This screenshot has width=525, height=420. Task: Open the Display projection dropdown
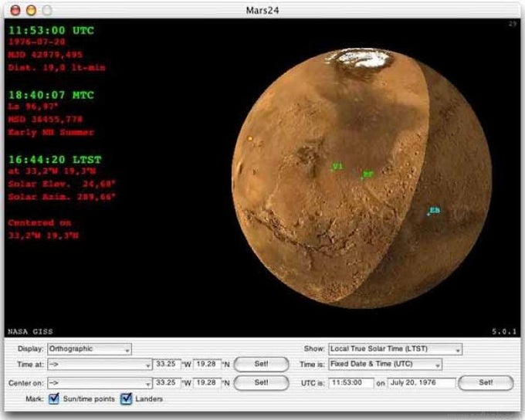[x=90, y=349]
